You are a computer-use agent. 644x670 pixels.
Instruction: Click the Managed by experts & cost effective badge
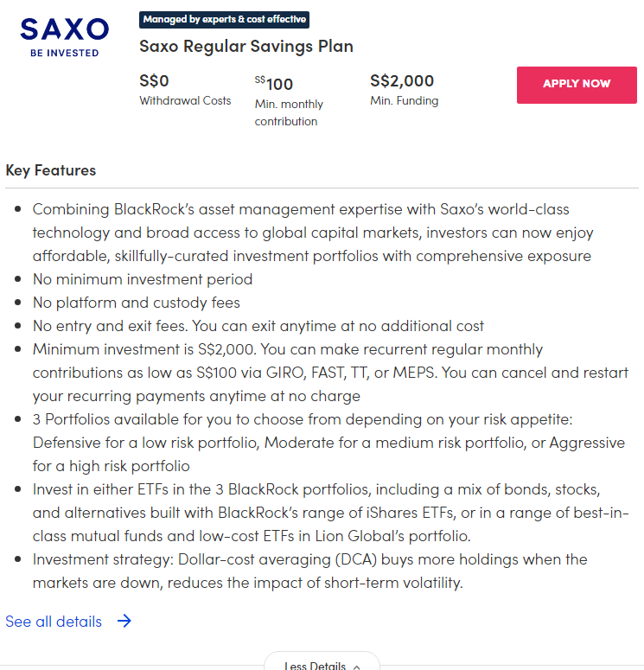(224, 20)
